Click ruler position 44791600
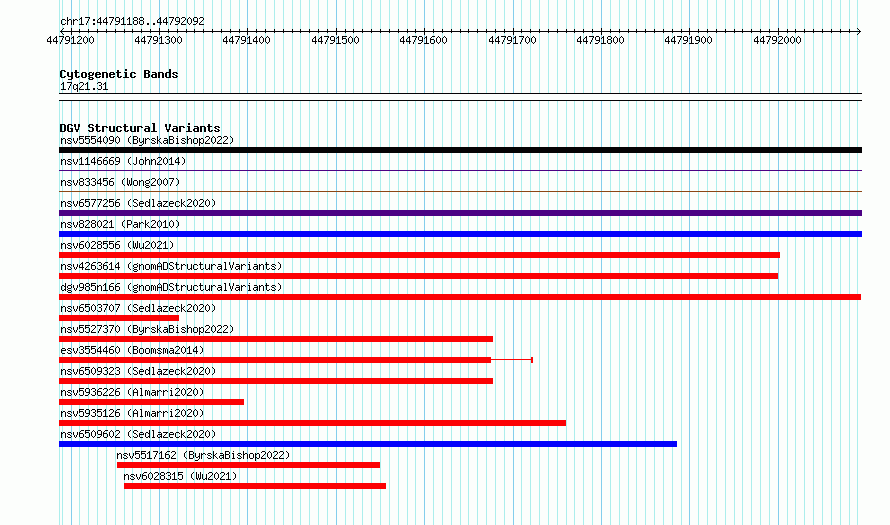Screen dimensions: 890x525 [423, 40]
